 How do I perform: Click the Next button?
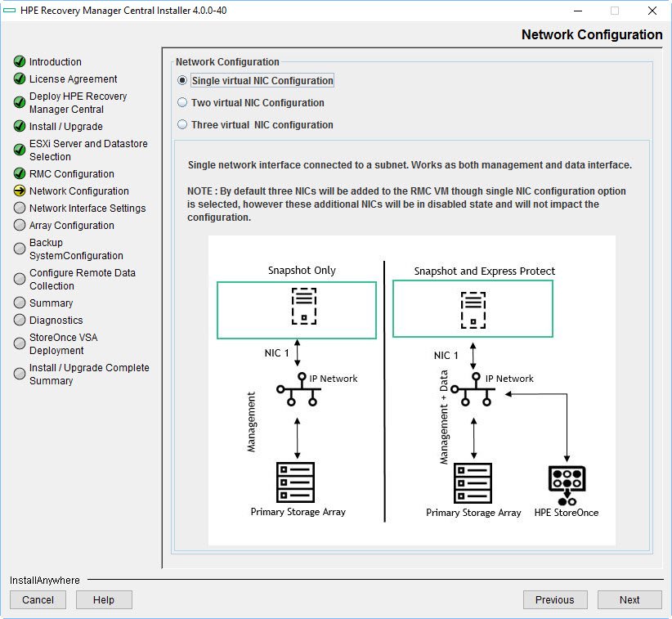pos(629,599)
